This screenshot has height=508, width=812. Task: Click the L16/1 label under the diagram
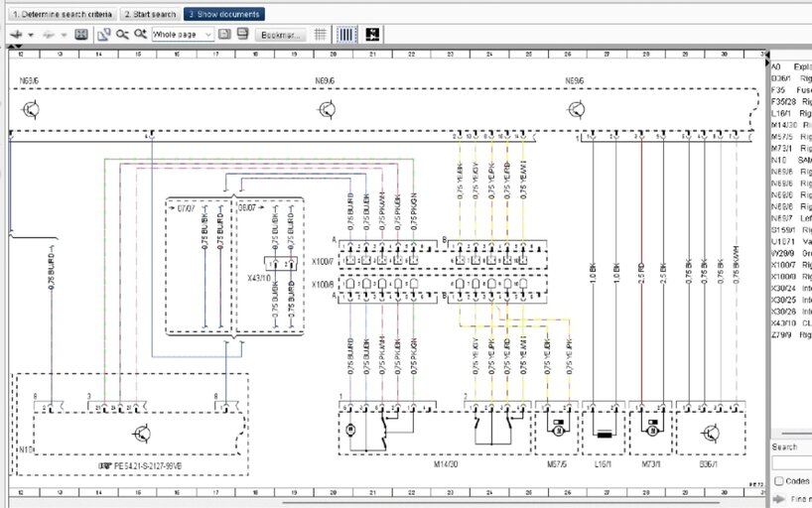604,464
